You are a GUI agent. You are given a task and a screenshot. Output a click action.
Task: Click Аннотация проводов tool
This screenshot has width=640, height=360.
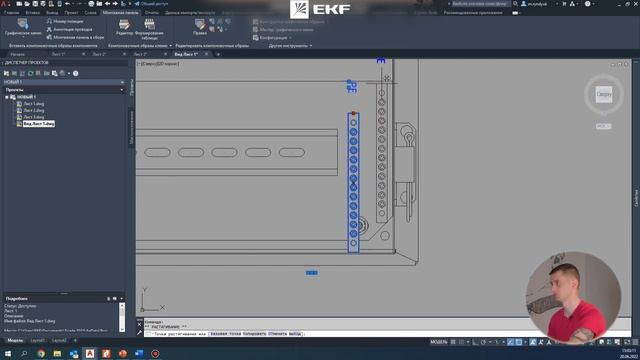pos(69,29)
